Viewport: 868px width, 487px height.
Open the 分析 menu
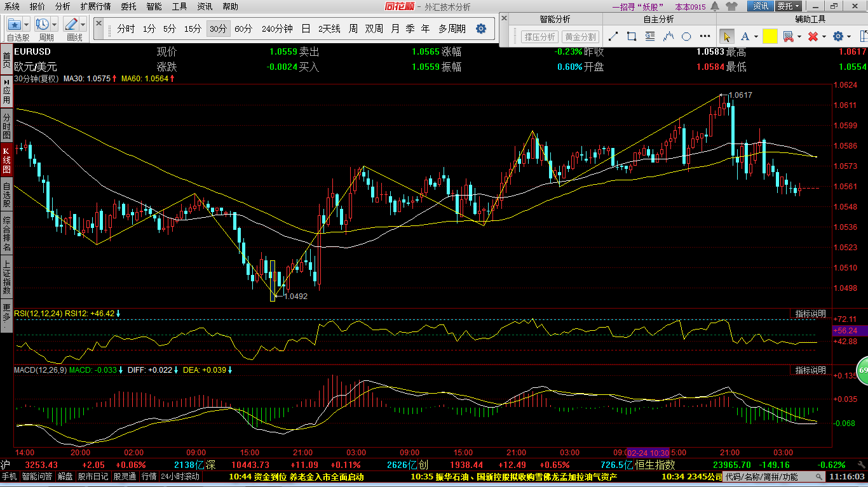pos(63,6)
